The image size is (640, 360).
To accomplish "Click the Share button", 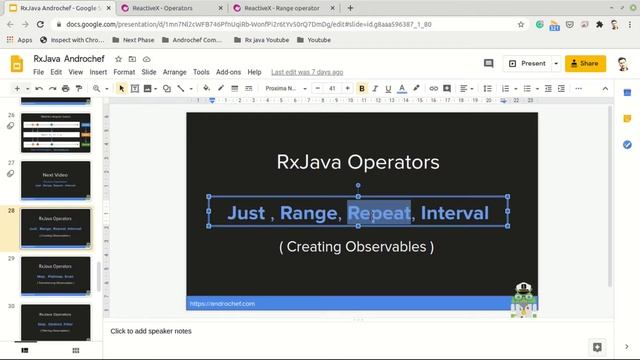I will tap(585, 64).
